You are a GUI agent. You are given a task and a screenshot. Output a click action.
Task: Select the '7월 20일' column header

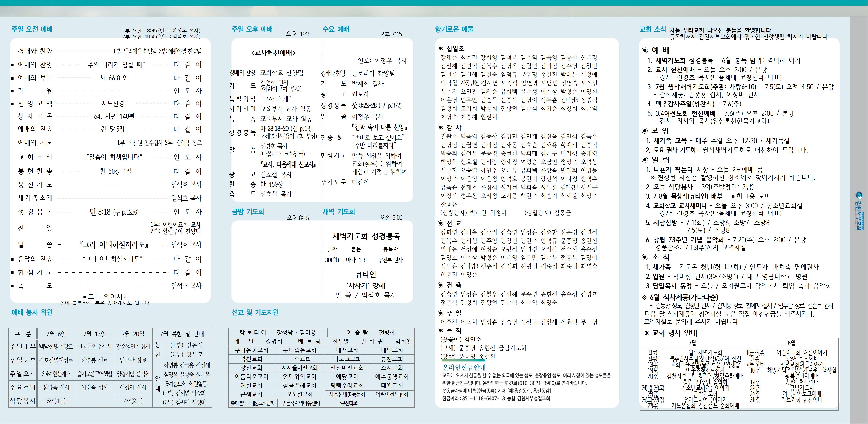click(133, 334)
